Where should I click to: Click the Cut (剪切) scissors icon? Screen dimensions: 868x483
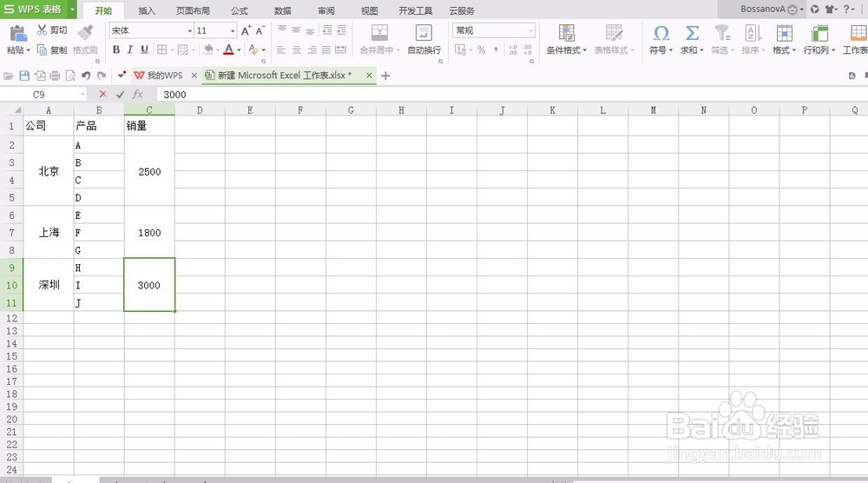pyautogui.click(x=42, y=30)
